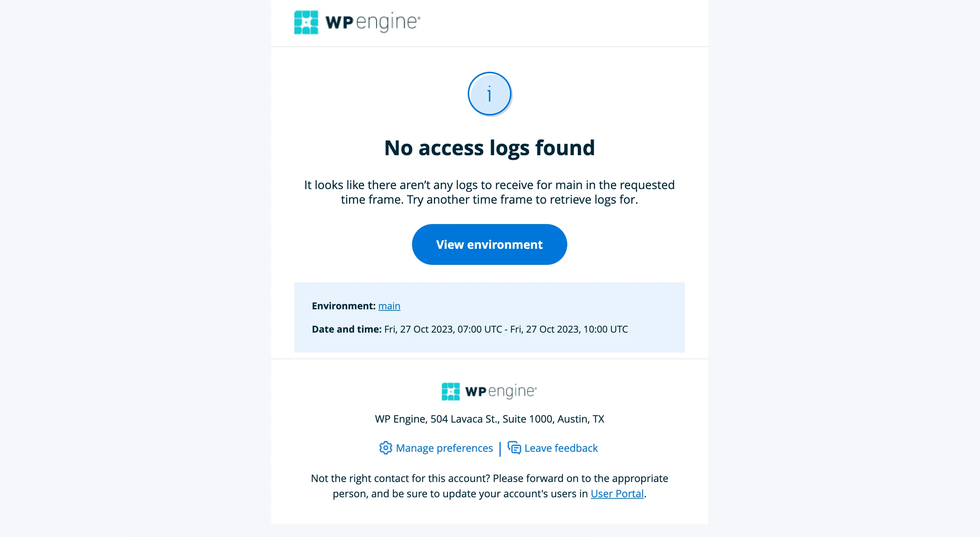
Task: Click the teal grid icon of the footer logo
Action: point(451,391)
